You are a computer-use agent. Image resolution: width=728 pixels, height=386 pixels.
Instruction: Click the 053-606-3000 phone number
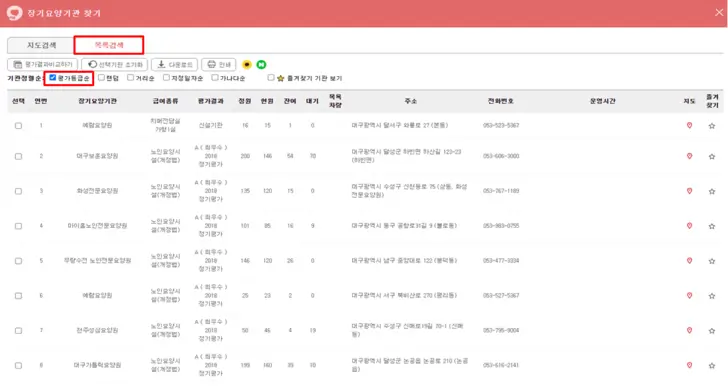click(501, 156)
